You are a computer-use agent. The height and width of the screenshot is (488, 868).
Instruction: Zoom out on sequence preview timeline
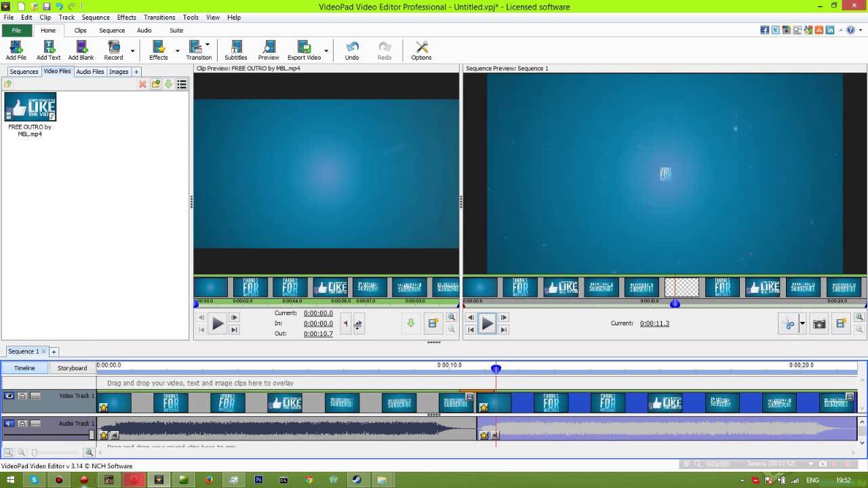(859, 329)
